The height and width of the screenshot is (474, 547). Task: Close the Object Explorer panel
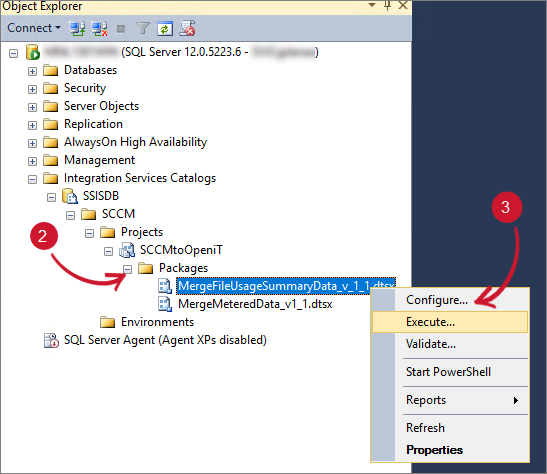pyautogui.click(x=403, y=5)
